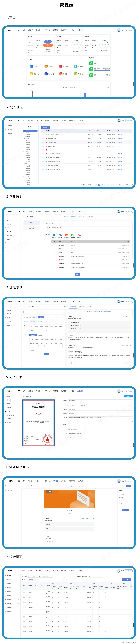Tick header select-all checkbox in 课件管理 table
Viewport: 137px width, 644px height.
click(43, 131)
